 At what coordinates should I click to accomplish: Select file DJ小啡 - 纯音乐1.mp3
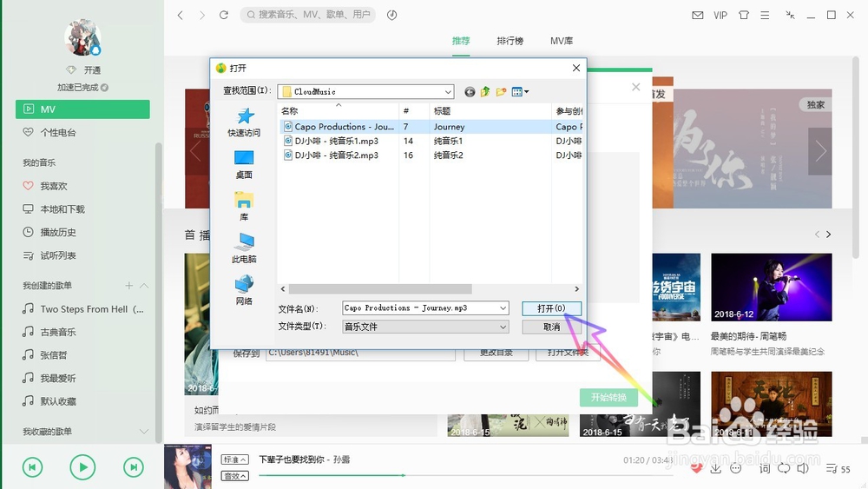[337, 141]
